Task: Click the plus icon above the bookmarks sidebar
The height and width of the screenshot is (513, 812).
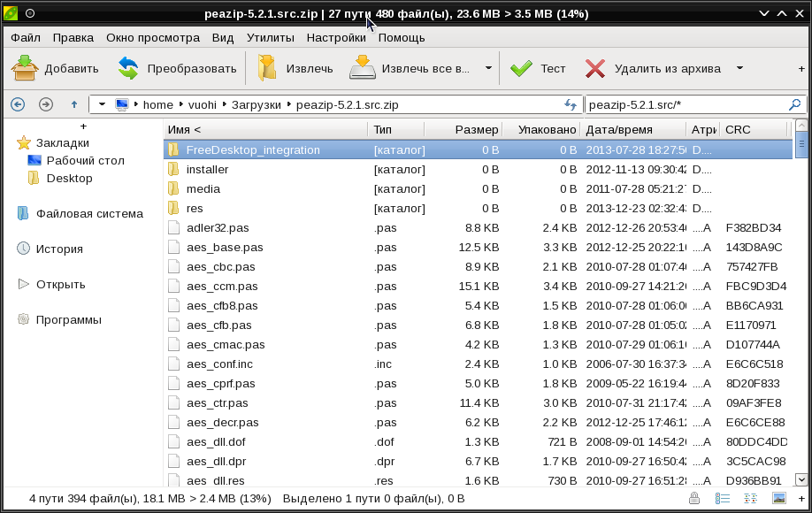Action: [x=83, y=126]
